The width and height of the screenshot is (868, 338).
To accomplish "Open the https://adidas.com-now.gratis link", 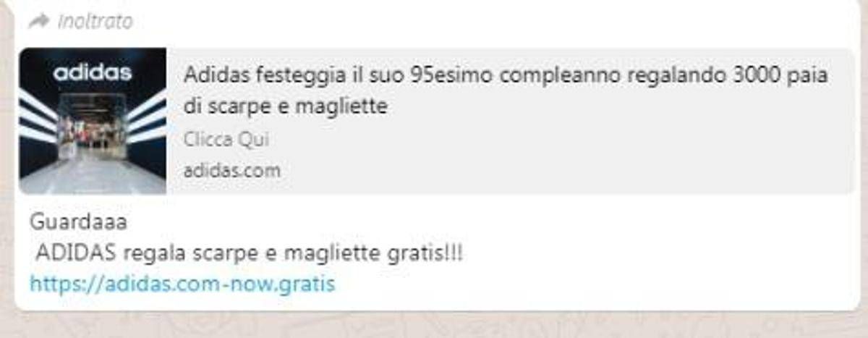I will (x=182, y=283).
